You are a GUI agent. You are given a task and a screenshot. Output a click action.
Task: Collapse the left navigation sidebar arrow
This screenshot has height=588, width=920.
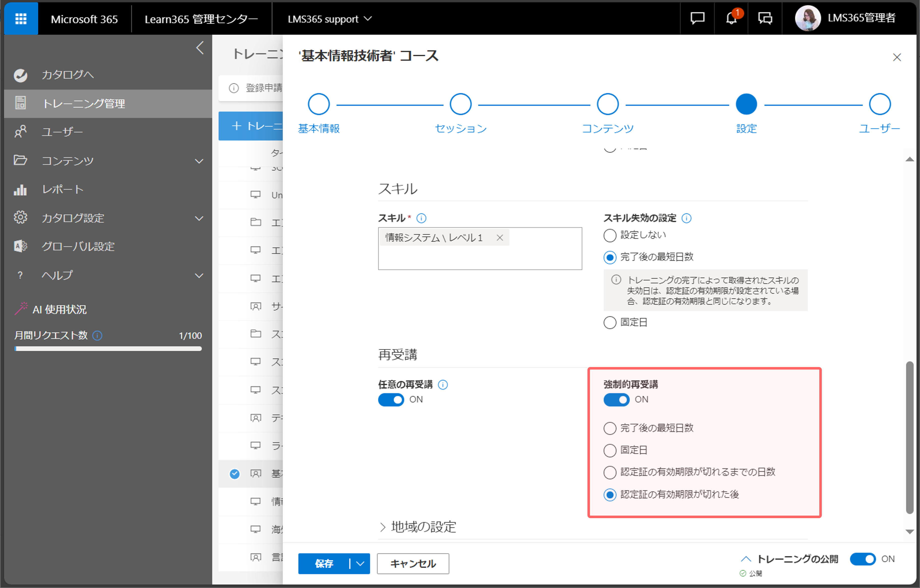pyautogui.click(x=199, y=48)
